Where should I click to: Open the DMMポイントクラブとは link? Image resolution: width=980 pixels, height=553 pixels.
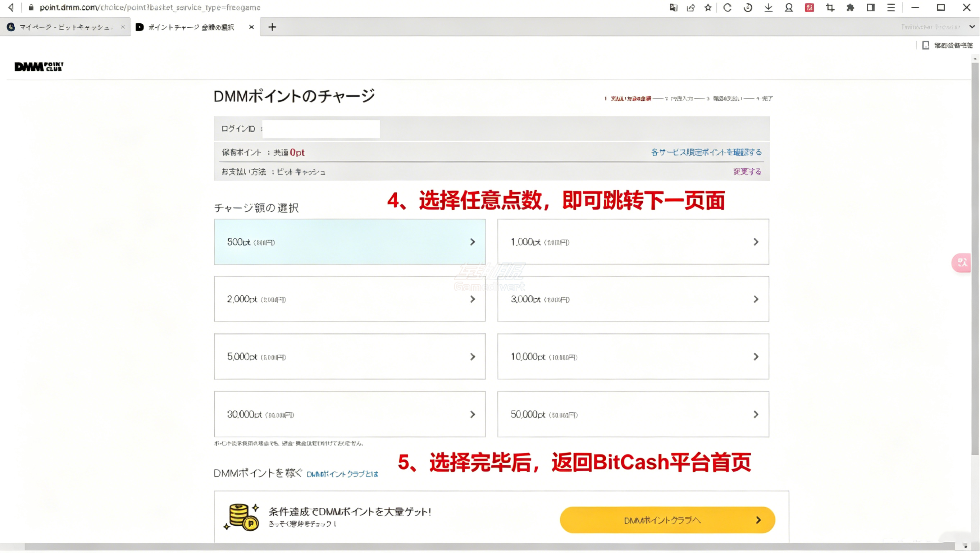click(342, 474)
